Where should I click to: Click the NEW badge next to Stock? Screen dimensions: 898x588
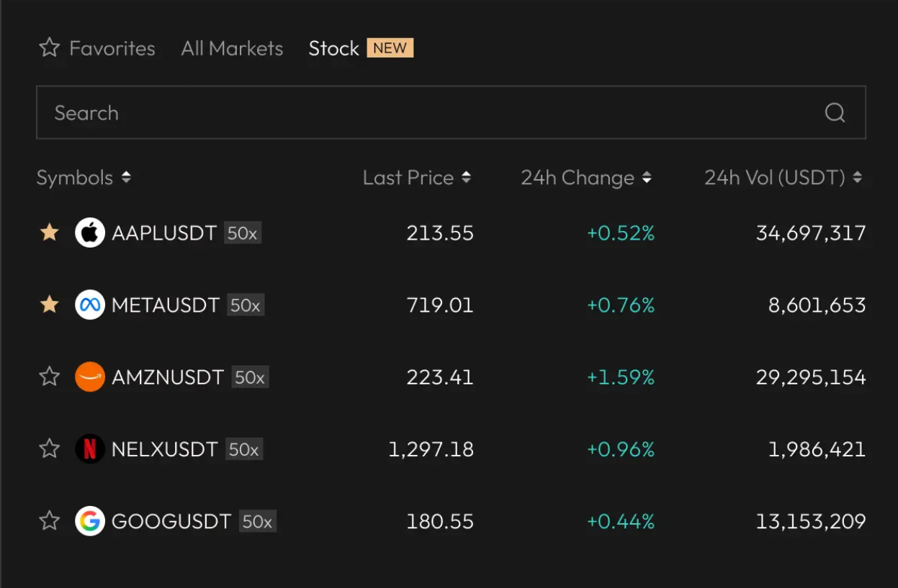point(391,48)
